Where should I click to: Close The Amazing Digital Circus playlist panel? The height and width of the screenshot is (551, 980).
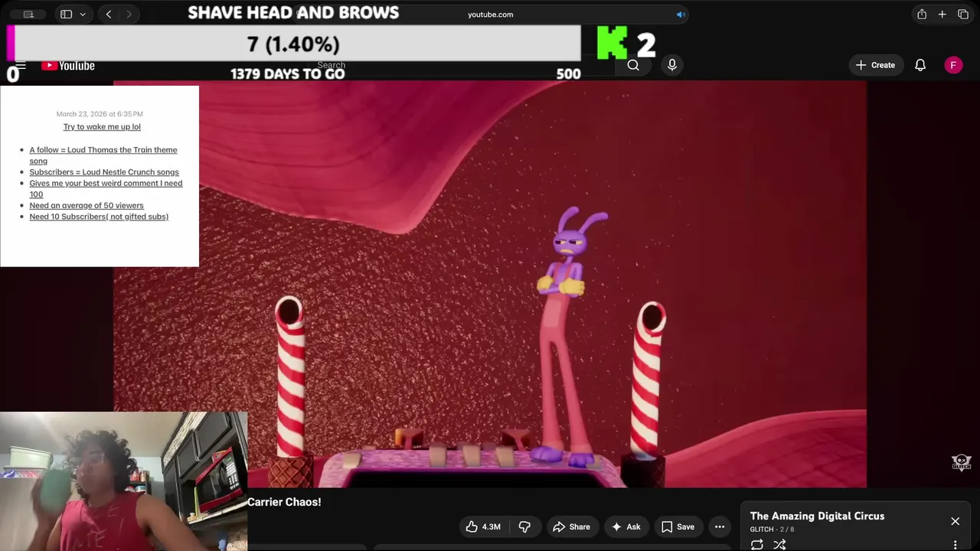(955, 521)
